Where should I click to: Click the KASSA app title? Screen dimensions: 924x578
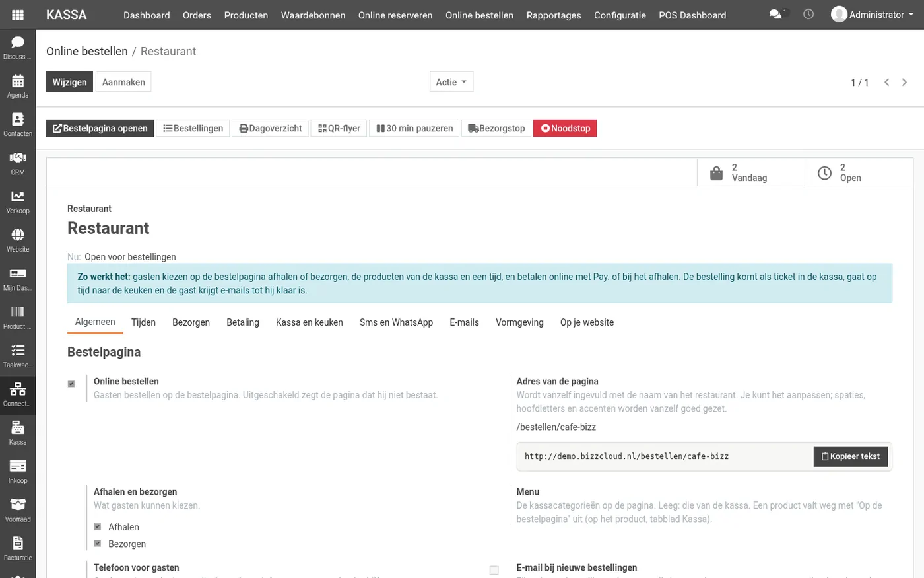coord(66,15)
